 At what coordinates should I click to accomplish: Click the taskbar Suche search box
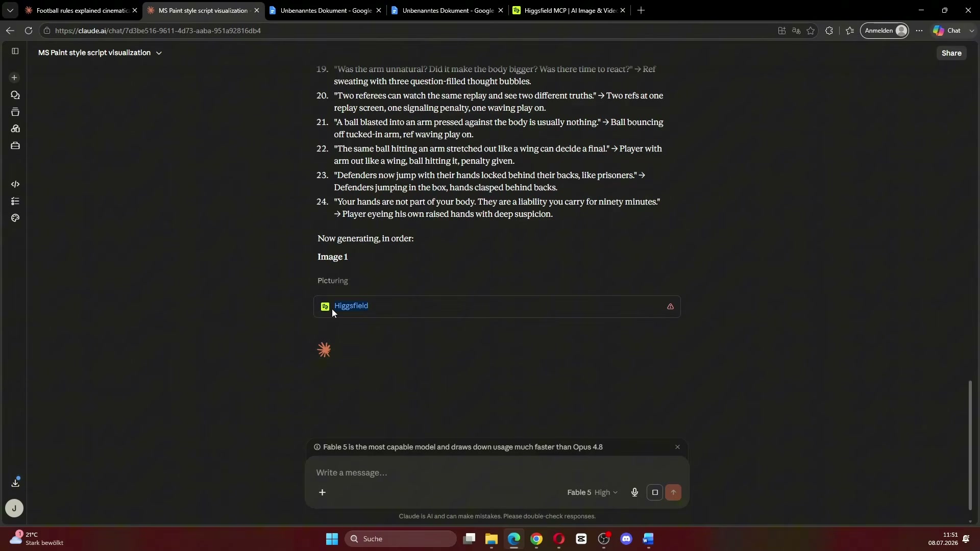tap(401, 539)
